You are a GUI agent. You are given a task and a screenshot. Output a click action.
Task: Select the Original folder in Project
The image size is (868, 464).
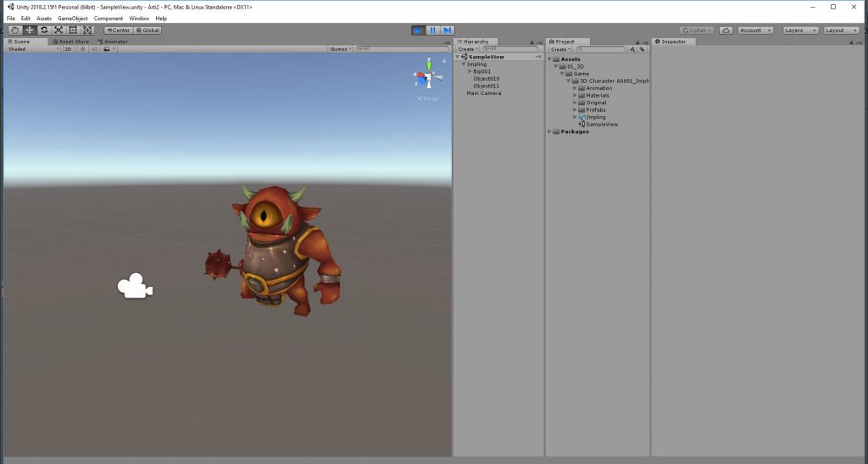click(593, 103)
